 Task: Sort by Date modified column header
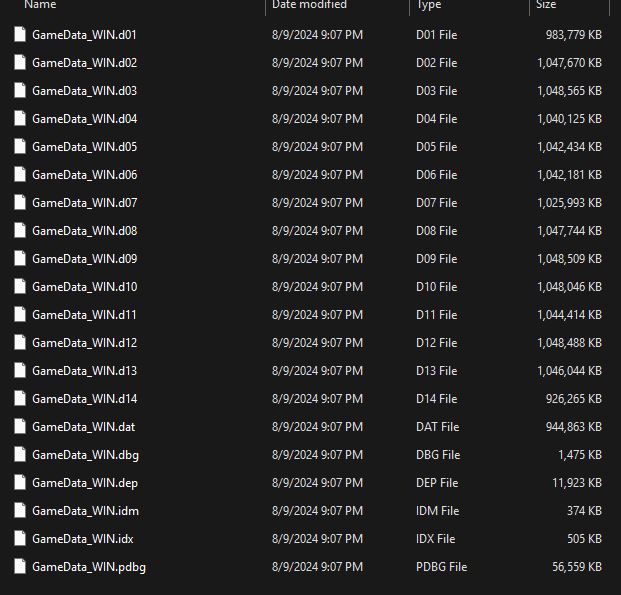(x=309, y=6)
